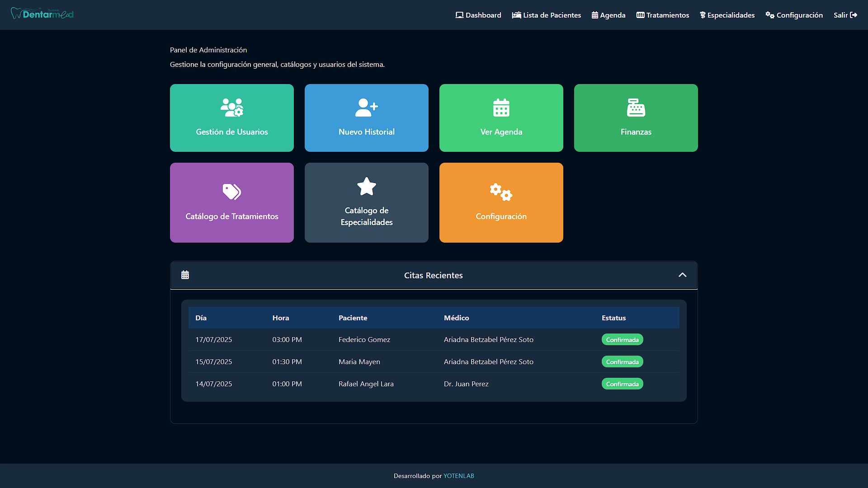This screenshot has width=868, height=488.
Task: Go to Lista de Pacientes menu
Action: (546, 15)
